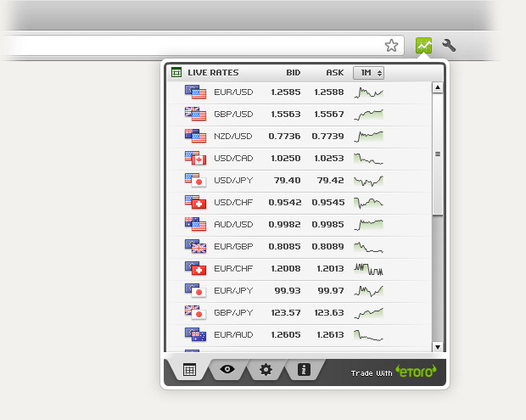This screenshot has height=420, width=526.
Task: Click the EUR/USD ask 1.2588
Action: coord(329,92)
